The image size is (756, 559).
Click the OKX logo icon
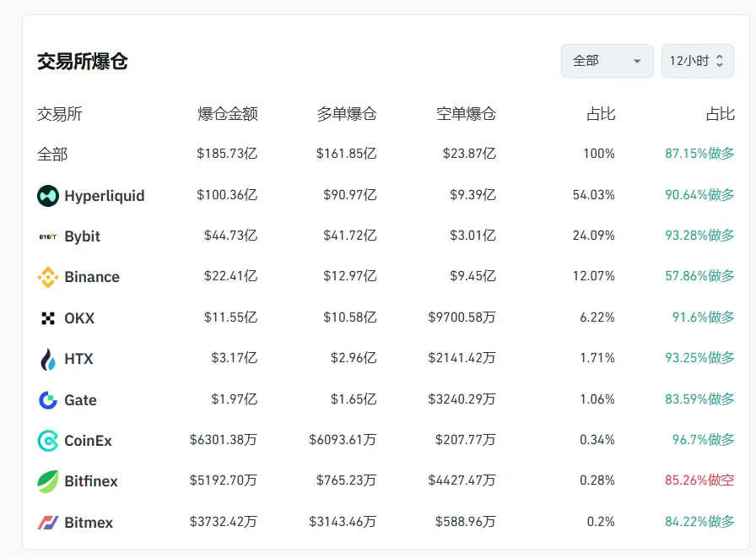tap(48, 318)
